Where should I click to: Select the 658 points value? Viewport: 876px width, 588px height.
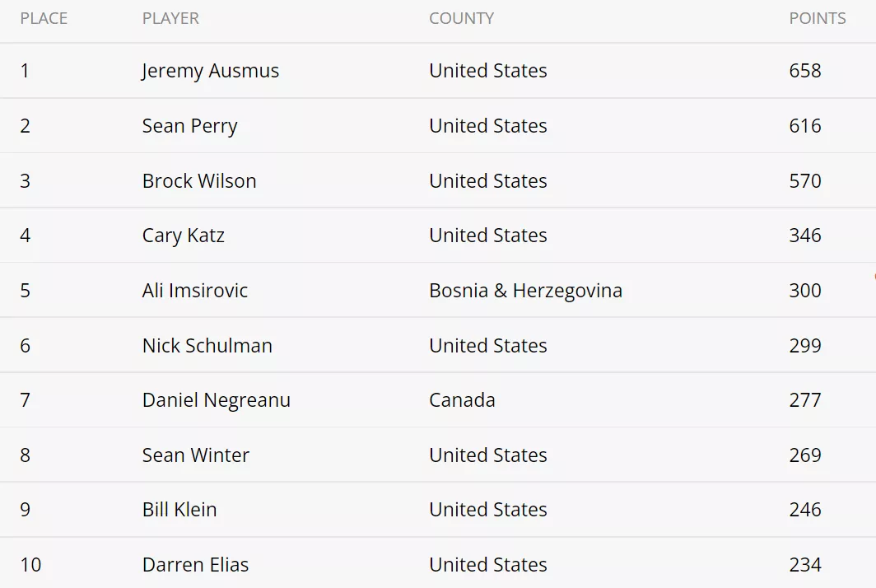point(805,71)
